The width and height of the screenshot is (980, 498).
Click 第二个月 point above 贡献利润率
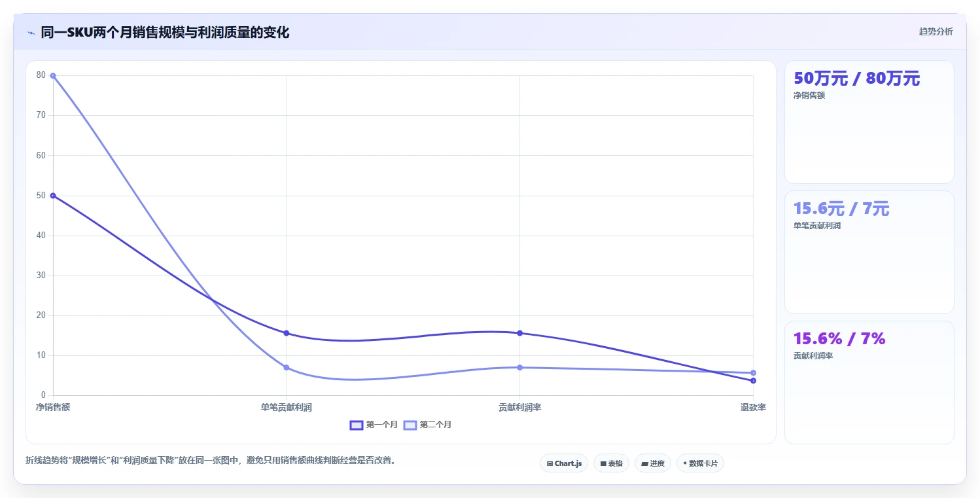coord(519,367)
